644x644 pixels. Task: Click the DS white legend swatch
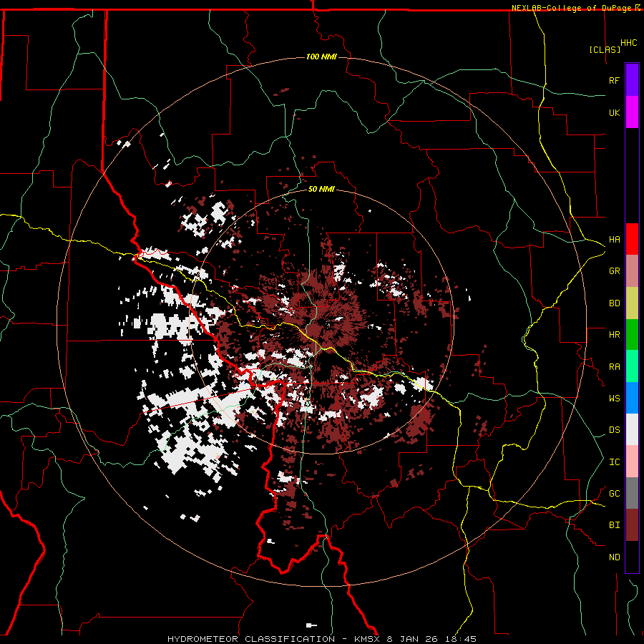coord(632,429)
